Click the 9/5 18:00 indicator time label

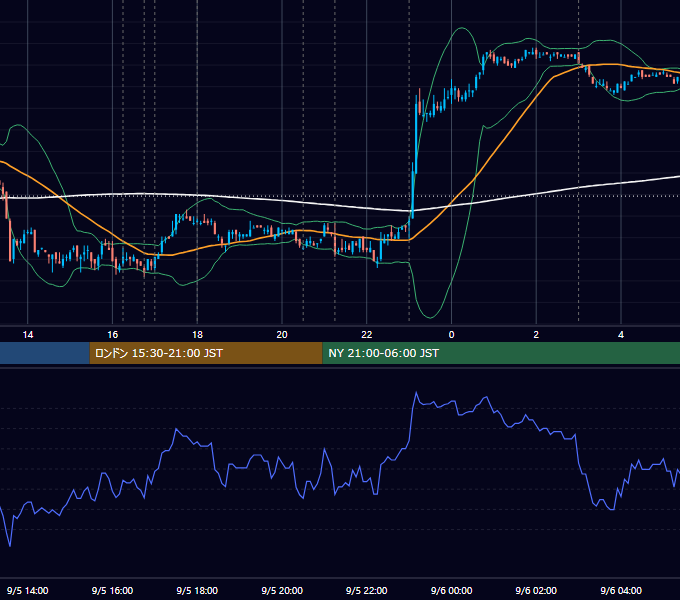(x=197, y=590)
